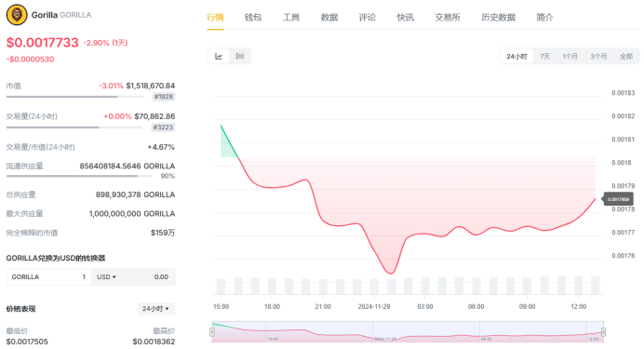Select the left range slider handle

click(212, 331)
